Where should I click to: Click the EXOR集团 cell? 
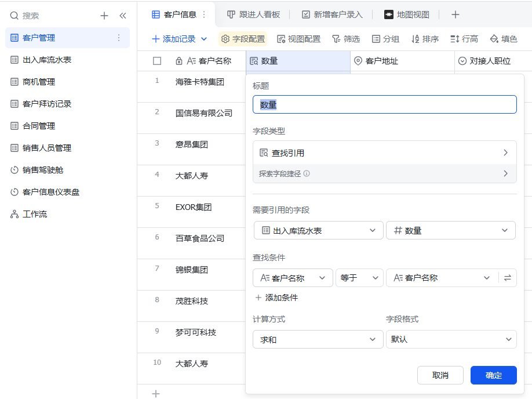click(194, 207)
